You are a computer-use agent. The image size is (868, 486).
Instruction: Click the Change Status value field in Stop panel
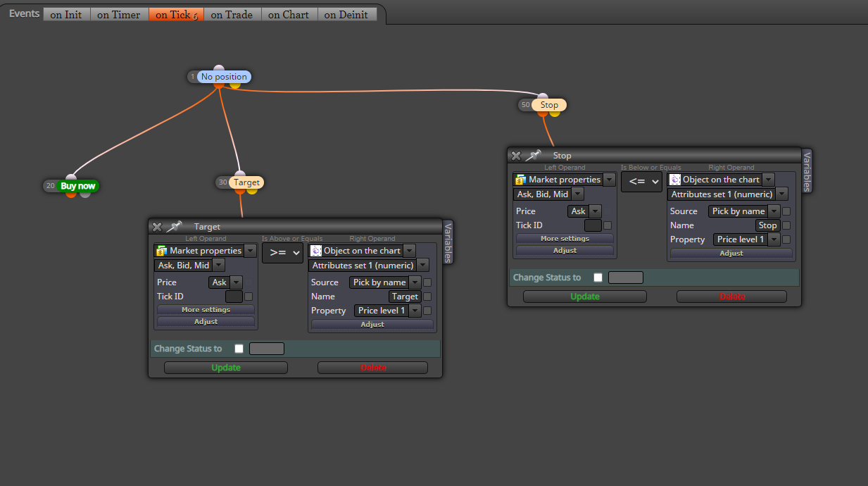point(626,278)
